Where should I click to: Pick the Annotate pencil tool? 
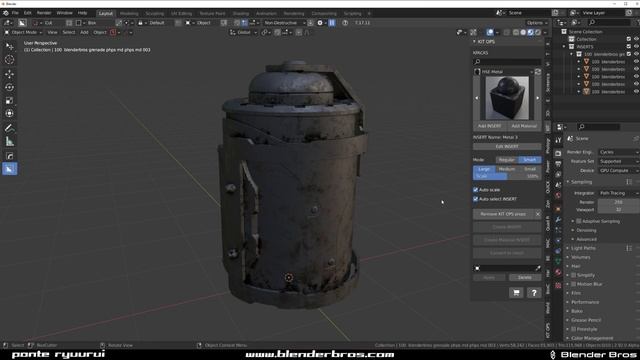pos(9,128)
